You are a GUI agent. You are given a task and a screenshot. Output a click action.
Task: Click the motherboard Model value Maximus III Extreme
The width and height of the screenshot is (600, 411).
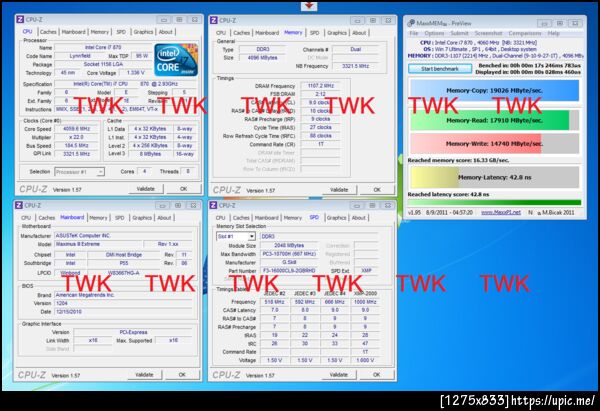[98, 244]
